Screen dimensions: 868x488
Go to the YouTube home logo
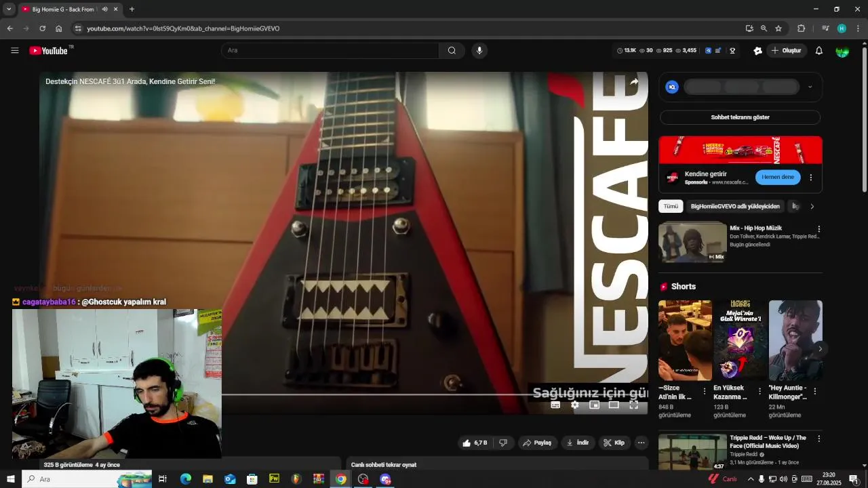click(48, 51)
